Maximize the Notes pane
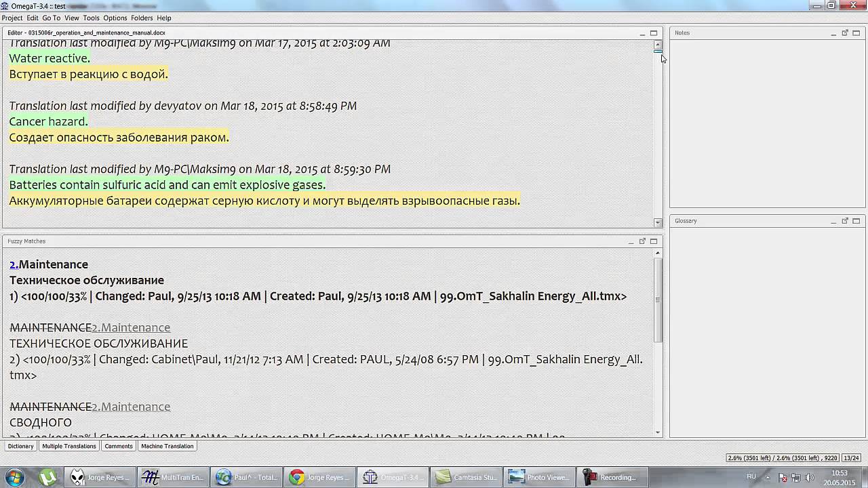 pyautogui.click(x=856, y=33)
